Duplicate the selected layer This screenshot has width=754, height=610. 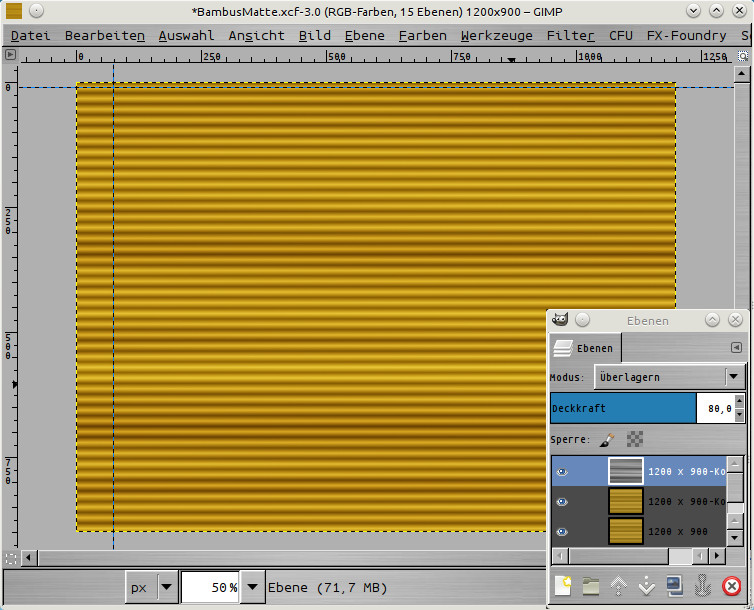675,586
